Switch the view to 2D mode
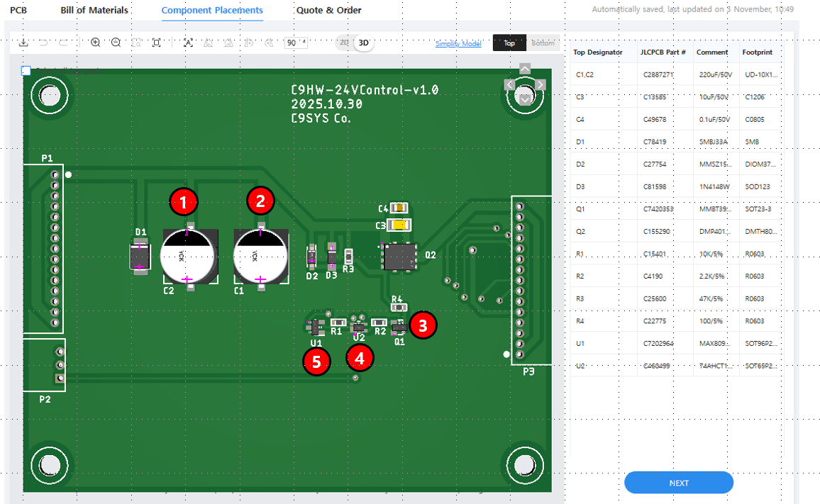This screenshot has width=820, height=504. [x=344, y=43]
